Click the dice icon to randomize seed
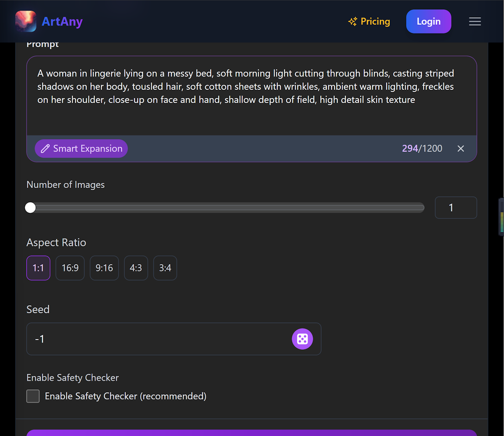The width and height of the screenshot is (504, 436). 302,339
